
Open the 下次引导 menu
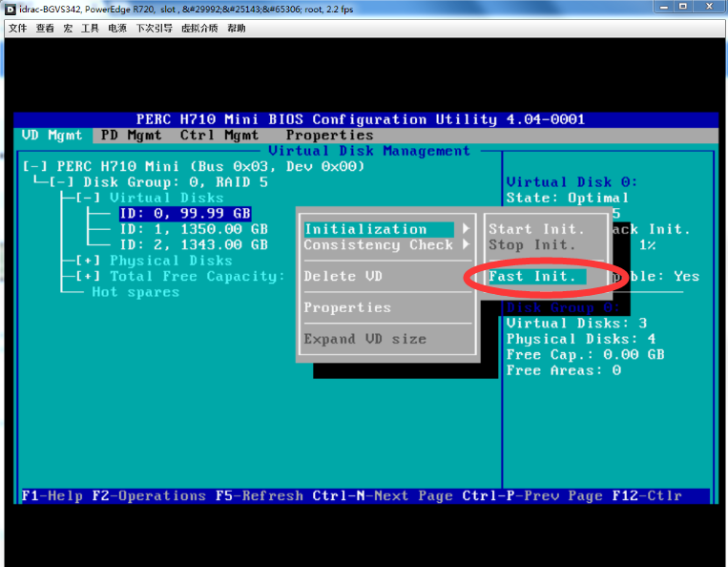(x=155, y=29)
